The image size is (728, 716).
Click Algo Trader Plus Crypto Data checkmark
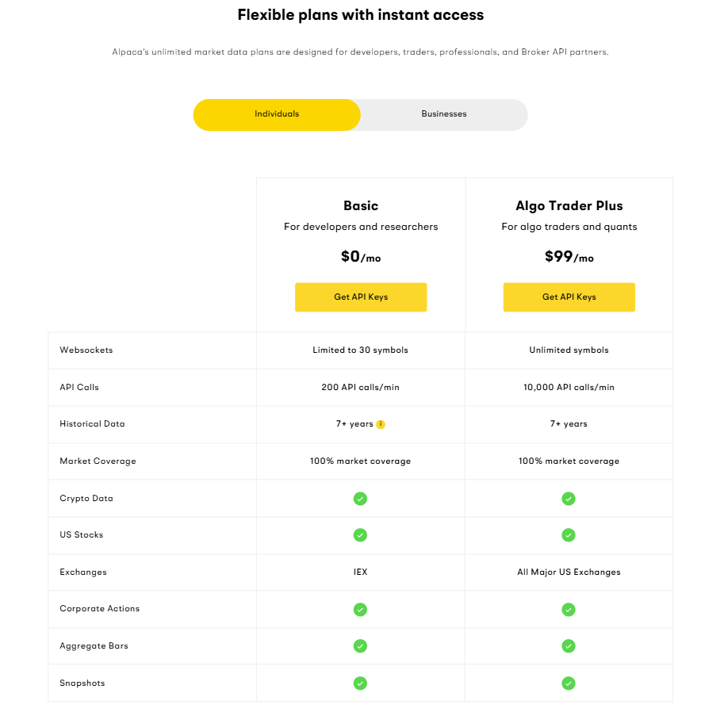coord(569,498)
